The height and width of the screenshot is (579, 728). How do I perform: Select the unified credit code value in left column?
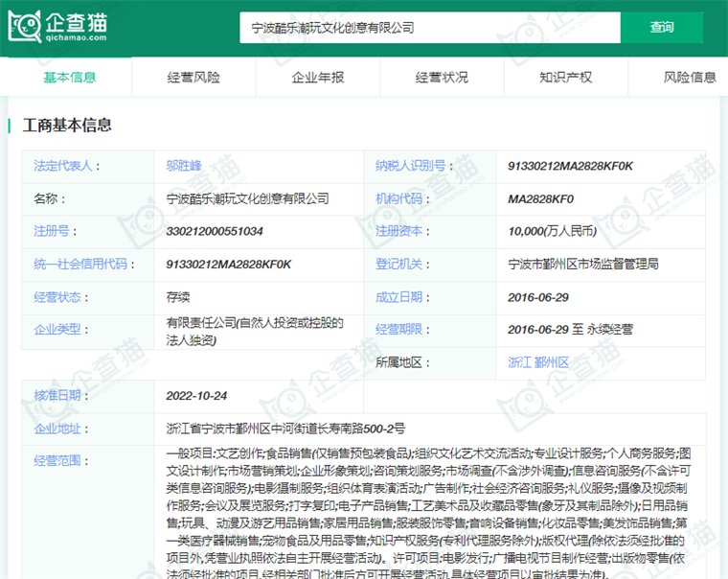228,264
